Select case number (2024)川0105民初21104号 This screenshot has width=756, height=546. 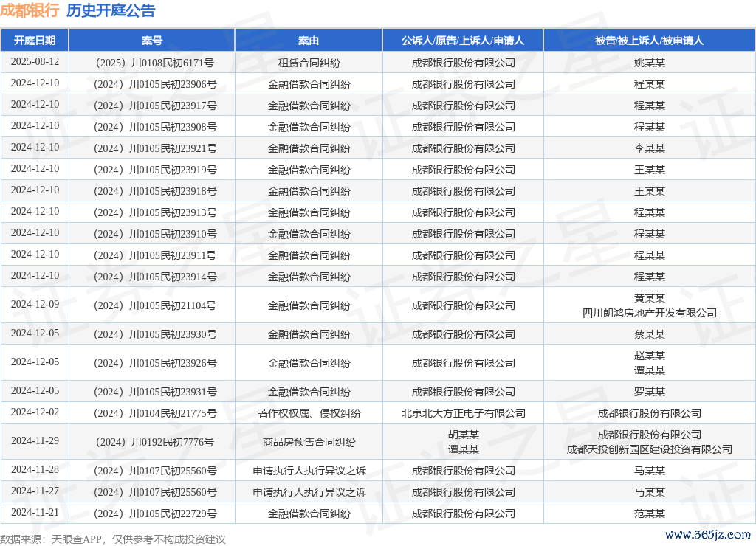152,305
